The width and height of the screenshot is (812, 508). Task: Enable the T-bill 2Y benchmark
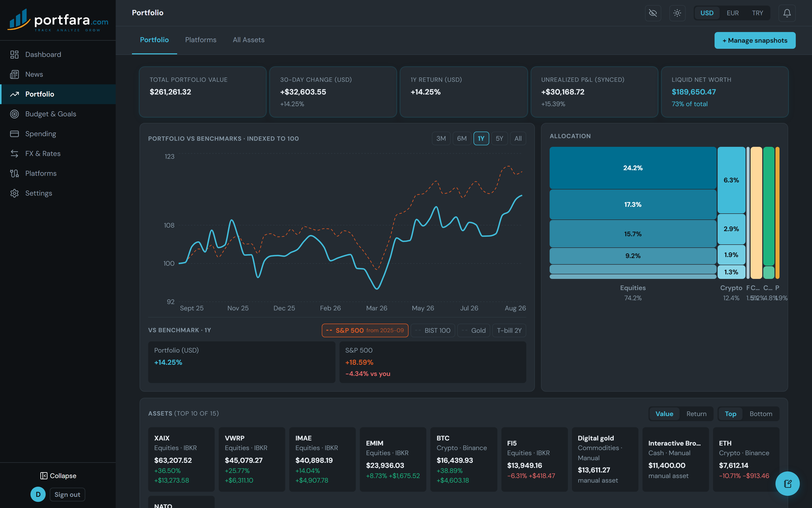click(x=509, y=330)
